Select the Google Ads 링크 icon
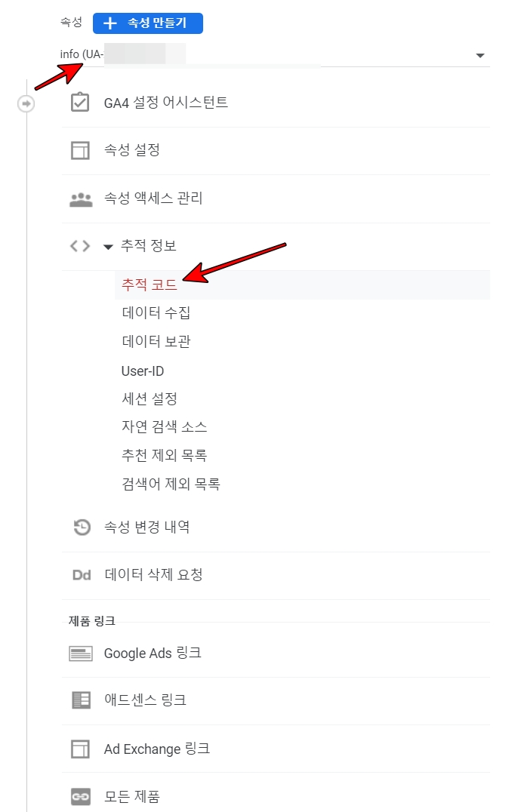Screen dimensions: 509x812 81,653
